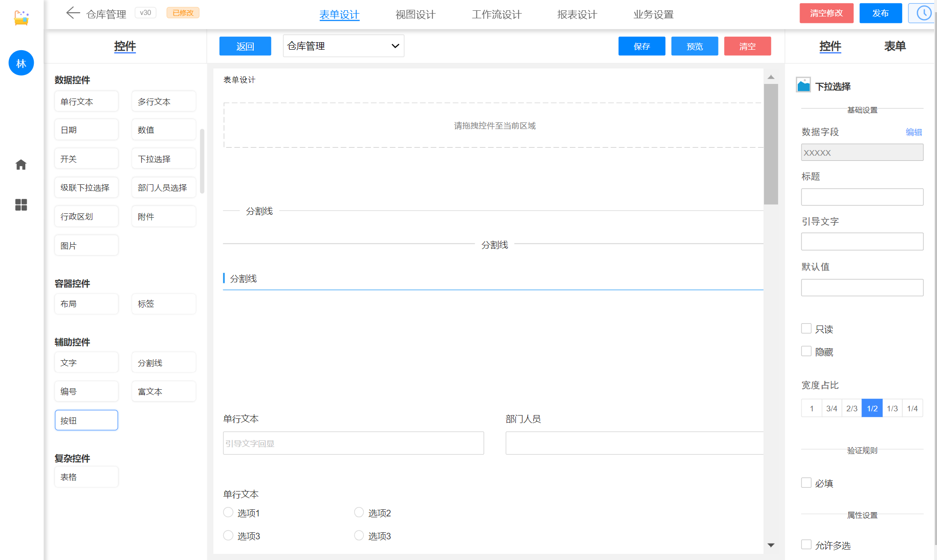The image size is (937, 560).
Task: Open the user avatar 林
Action: [21, 63]
